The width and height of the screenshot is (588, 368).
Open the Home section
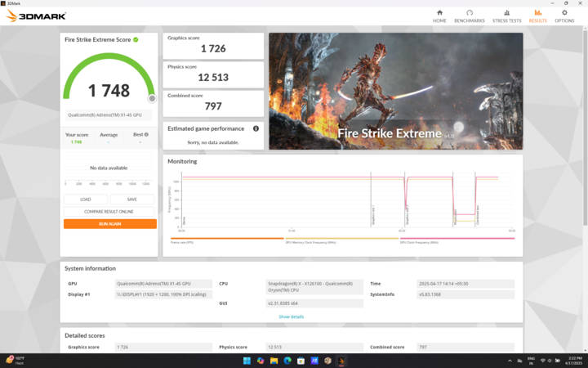pos(439,16)
